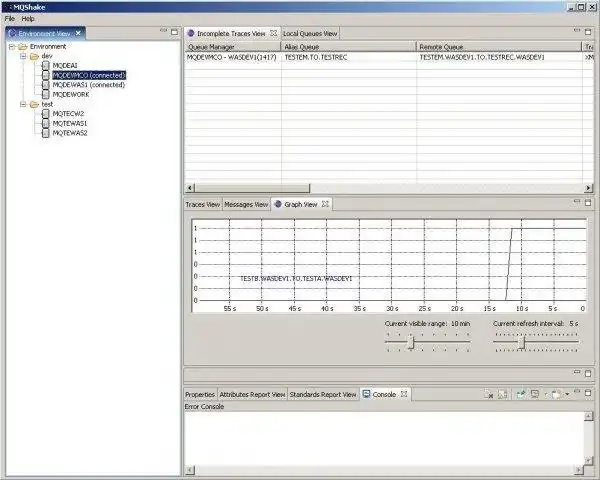Switch to Local Queues View tab
600x480 pixels.
click(x=310, y=34)
